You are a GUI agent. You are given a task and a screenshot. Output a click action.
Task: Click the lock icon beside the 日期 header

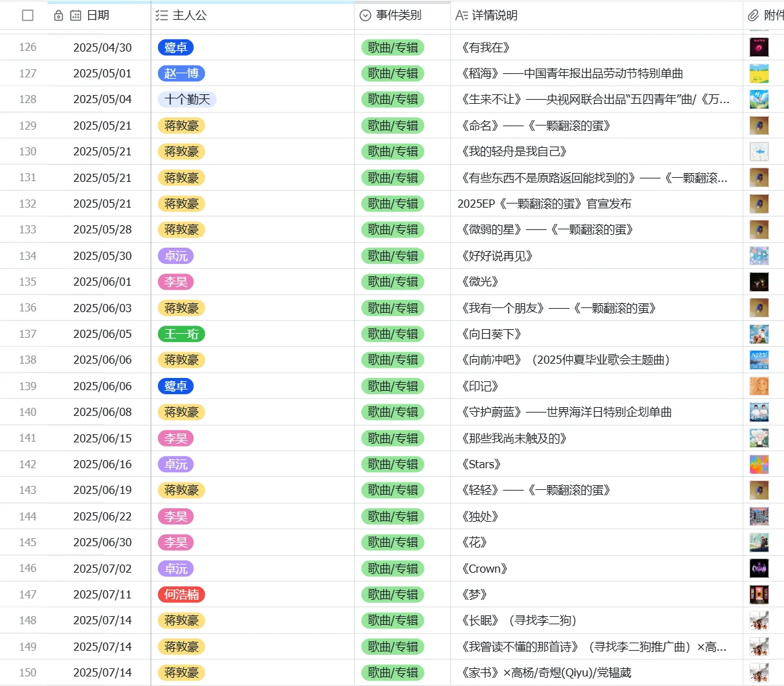click(58, 15)
